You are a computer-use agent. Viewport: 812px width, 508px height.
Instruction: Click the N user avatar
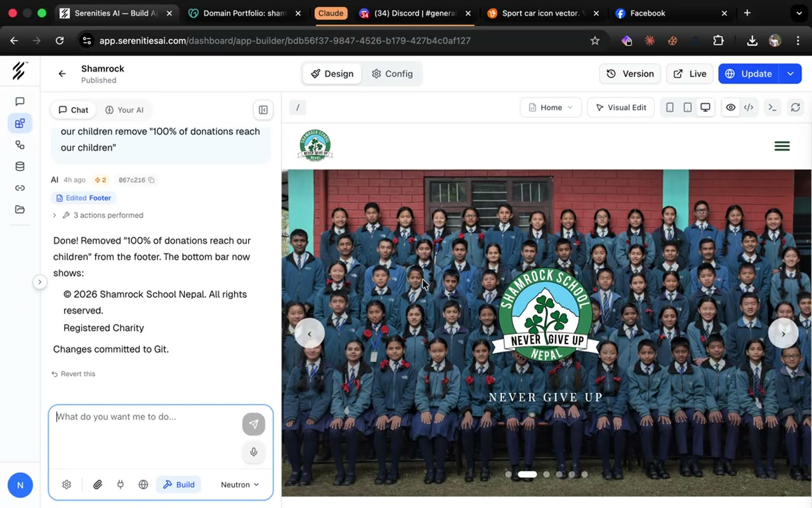pos(20,485)
